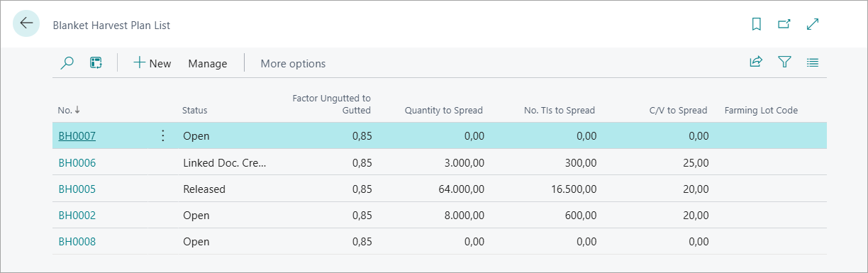
Task: Open the list view layout options icon
Action: click(x=813, y=62)
